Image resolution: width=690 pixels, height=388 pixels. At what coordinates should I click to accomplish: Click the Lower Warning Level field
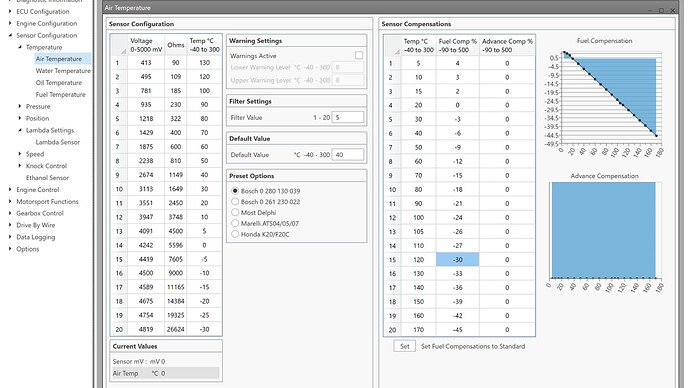coord(348,67)
